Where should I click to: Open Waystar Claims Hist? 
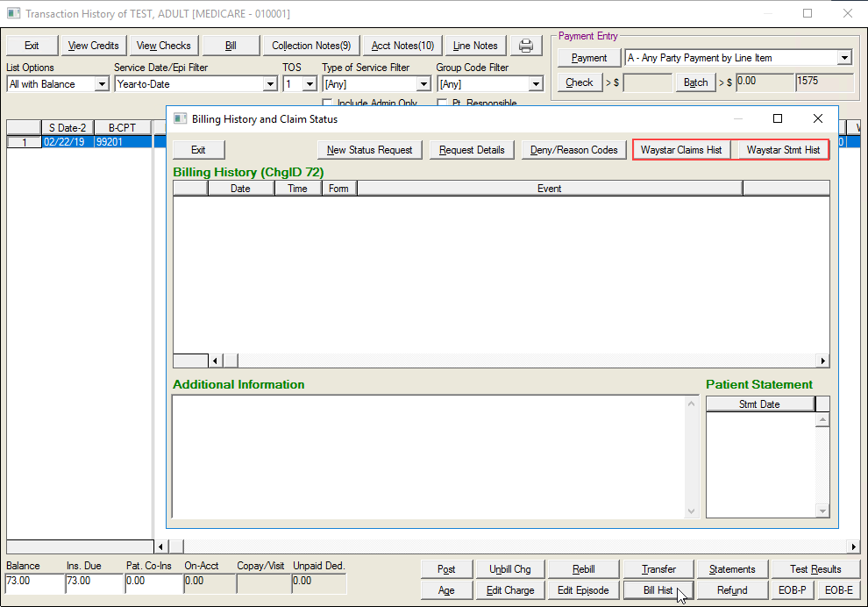click(x=681, y=150)
